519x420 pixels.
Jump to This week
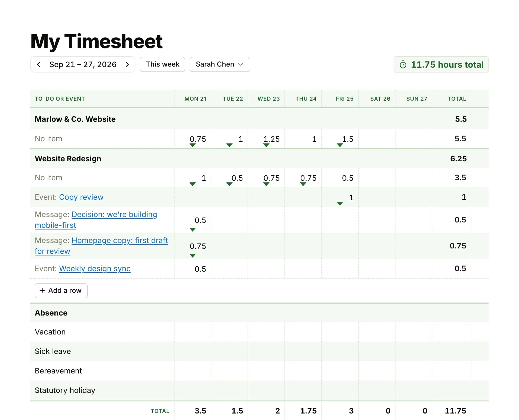(163, 64)
